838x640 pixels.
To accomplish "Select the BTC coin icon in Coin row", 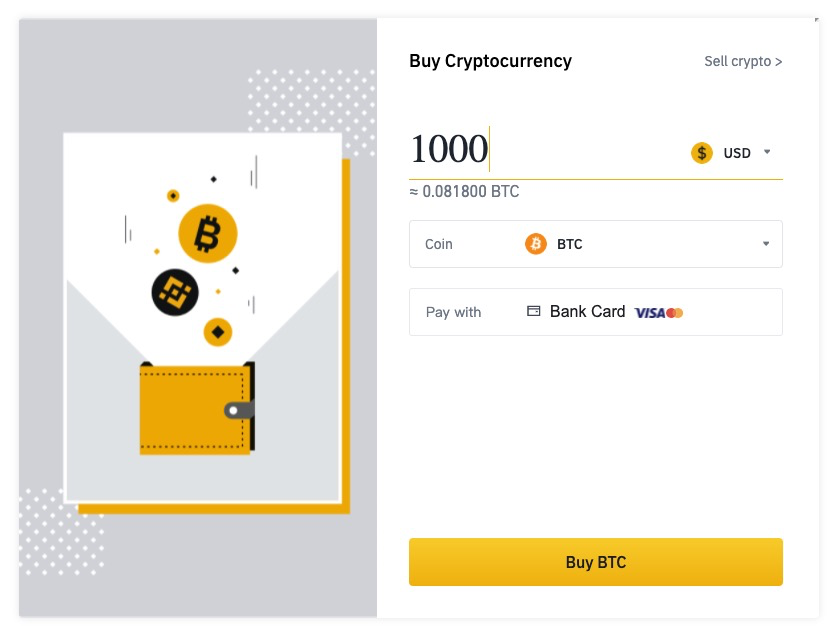I will [536, 243].
